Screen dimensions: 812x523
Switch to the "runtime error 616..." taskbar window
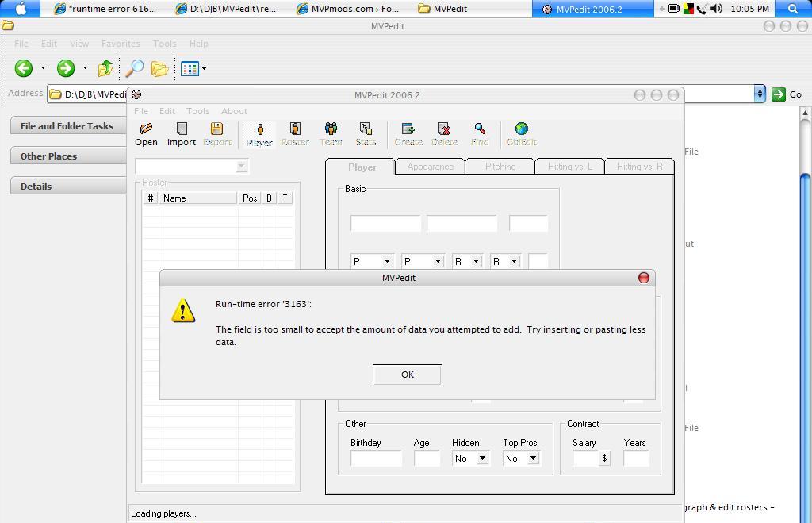click(x=105, y=9)
